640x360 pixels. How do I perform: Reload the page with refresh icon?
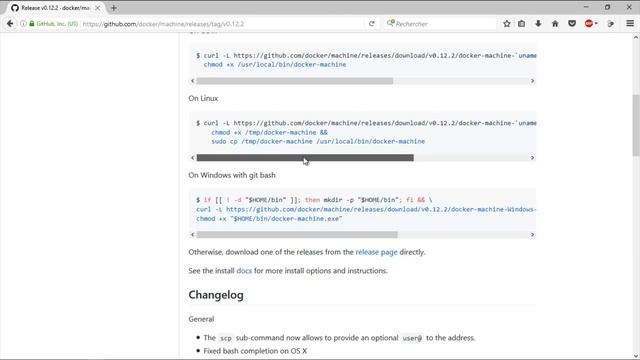[371, 24]
